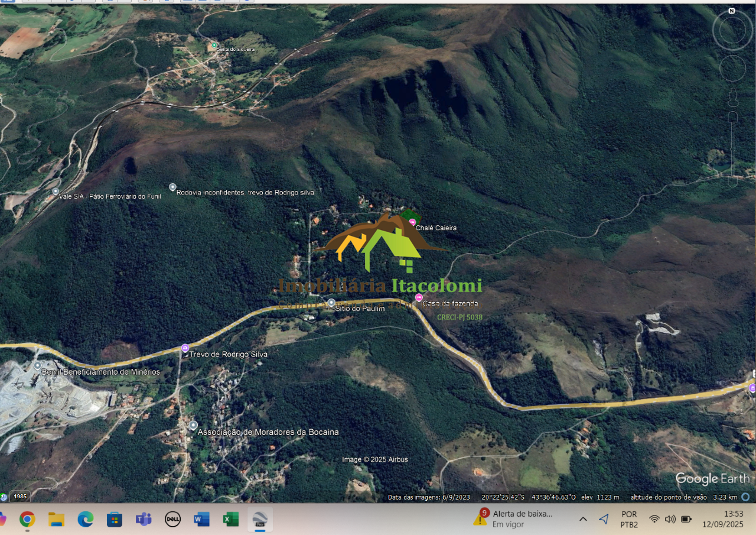Select the Casa da fazenda pink marker
This screenshot has width=756, height=535.
point(419,298)
